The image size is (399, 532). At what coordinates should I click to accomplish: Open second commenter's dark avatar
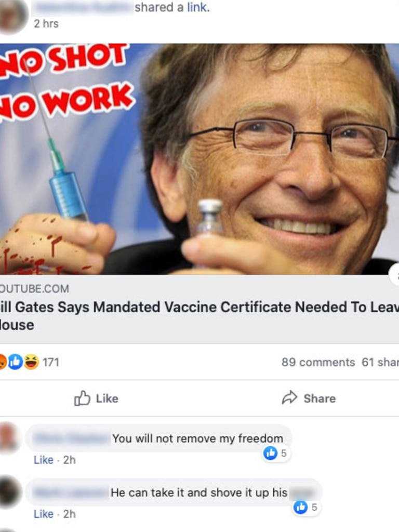pos(9,493)
